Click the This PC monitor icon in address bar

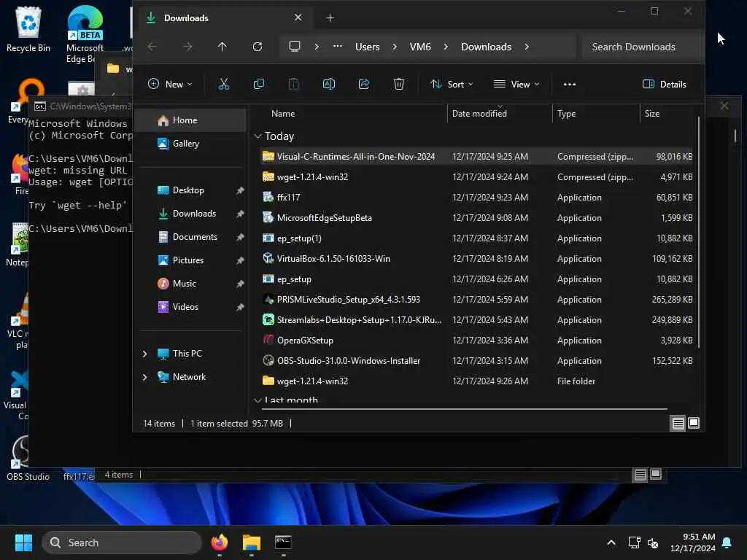[295, 47]
